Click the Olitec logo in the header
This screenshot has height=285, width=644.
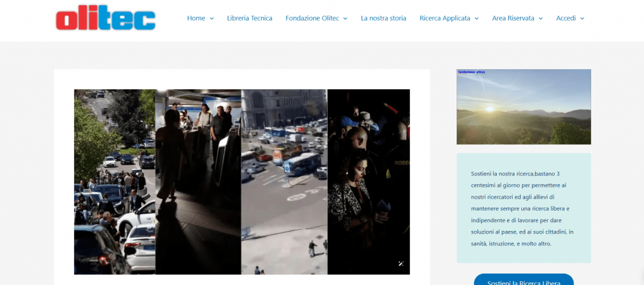(x=105, y=19)
